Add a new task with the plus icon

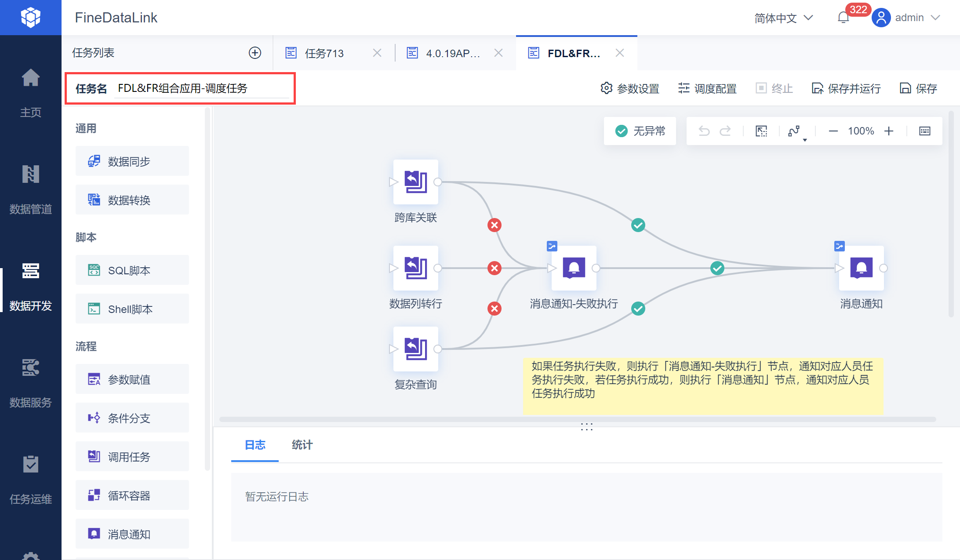click(x=255, y=53)
